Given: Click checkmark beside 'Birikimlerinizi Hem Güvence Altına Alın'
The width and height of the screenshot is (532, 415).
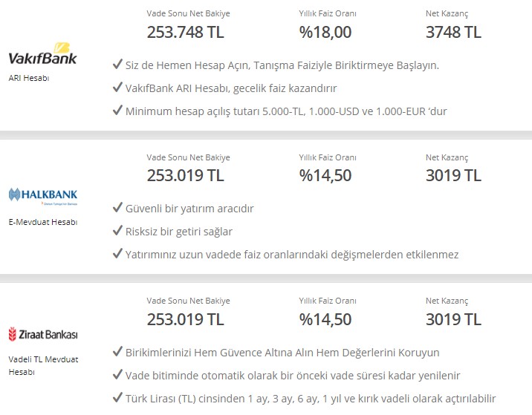Looking at the screenshot, I should (117, 351).
